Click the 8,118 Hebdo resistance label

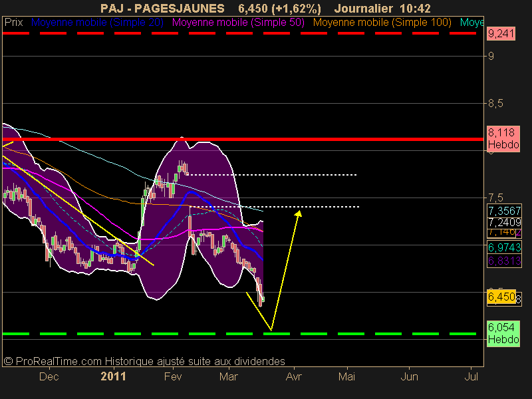click(x=503, y=138)
